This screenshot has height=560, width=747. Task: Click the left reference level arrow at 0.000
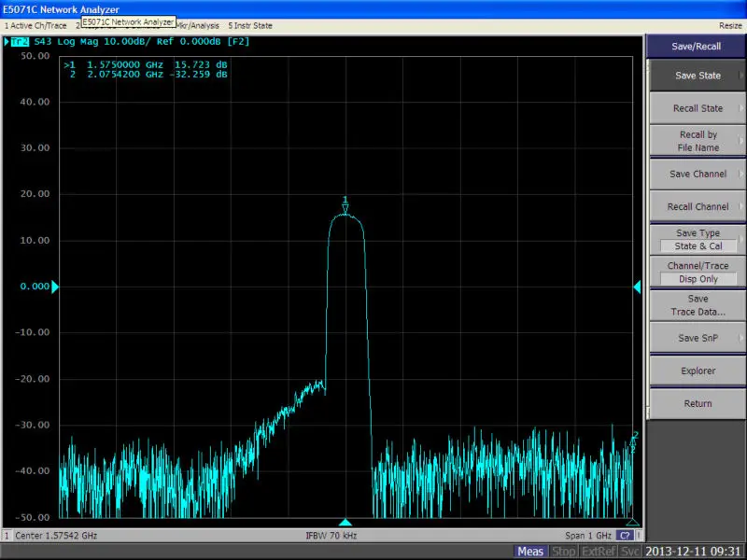click(x=54, y=287)
